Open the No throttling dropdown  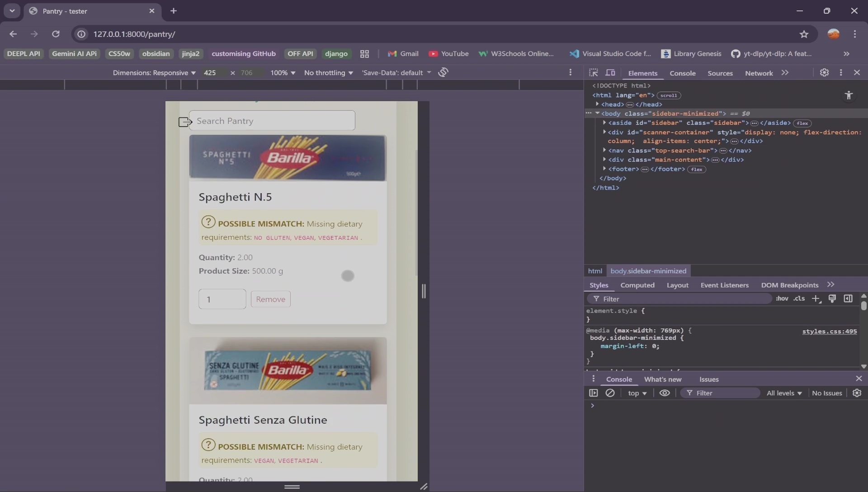328,72
